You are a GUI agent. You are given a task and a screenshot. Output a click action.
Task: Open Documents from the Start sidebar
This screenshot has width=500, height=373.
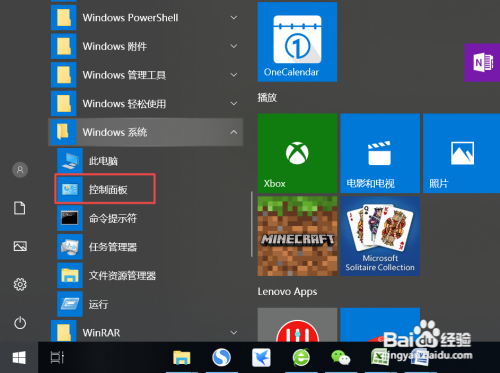[20, 208]
